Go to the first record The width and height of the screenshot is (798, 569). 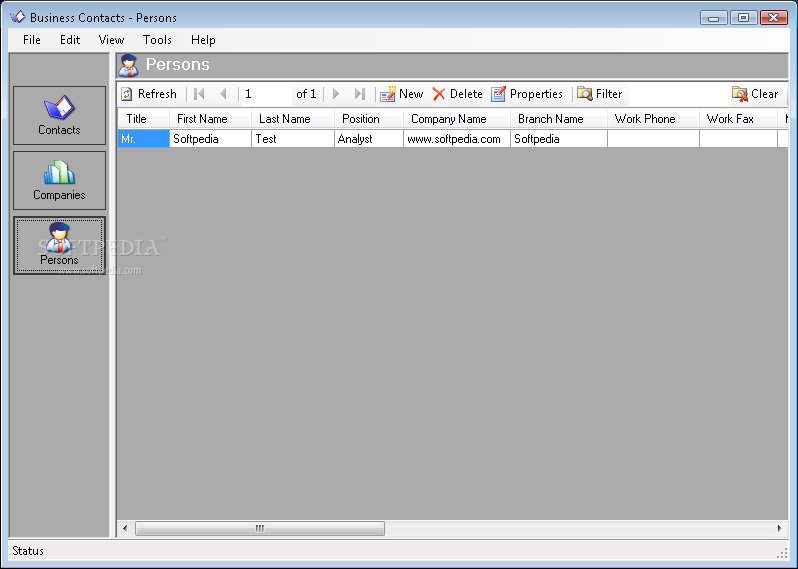[199, 94]
